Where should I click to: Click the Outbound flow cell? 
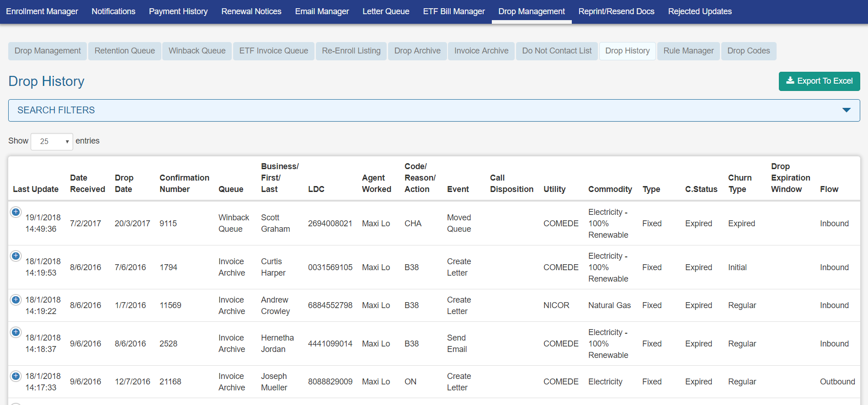(837, 382)
